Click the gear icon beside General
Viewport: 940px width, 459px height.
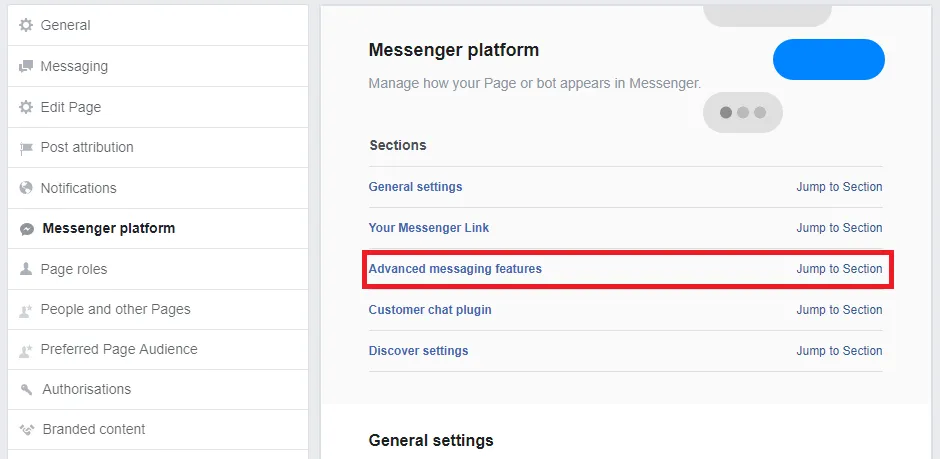coord(26,25)
